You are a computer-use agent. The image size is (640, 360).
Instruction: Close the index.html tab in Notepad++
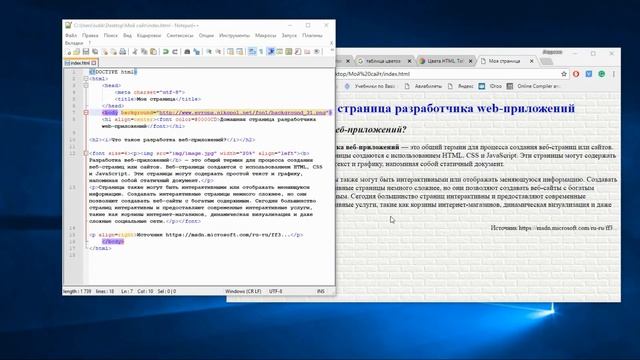pos(94,63)
